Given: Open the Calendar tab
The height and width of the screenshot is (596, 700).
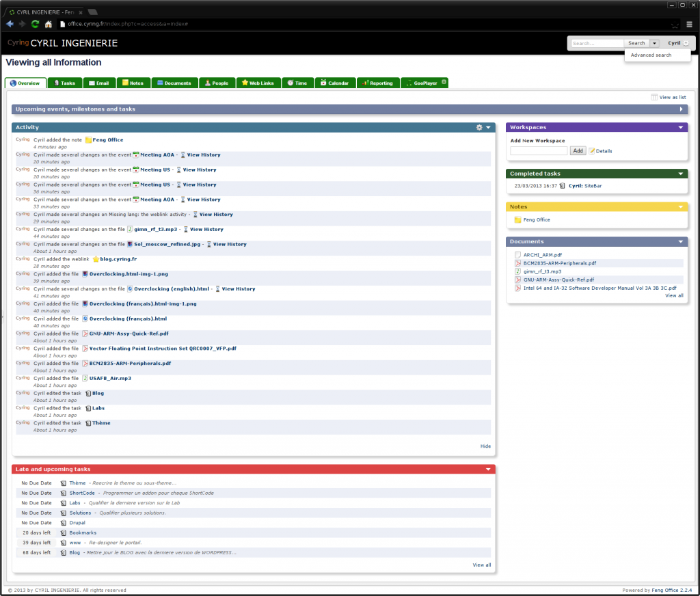Looking at the screenshot, I should pyautogui.click(x=335, y=83).
